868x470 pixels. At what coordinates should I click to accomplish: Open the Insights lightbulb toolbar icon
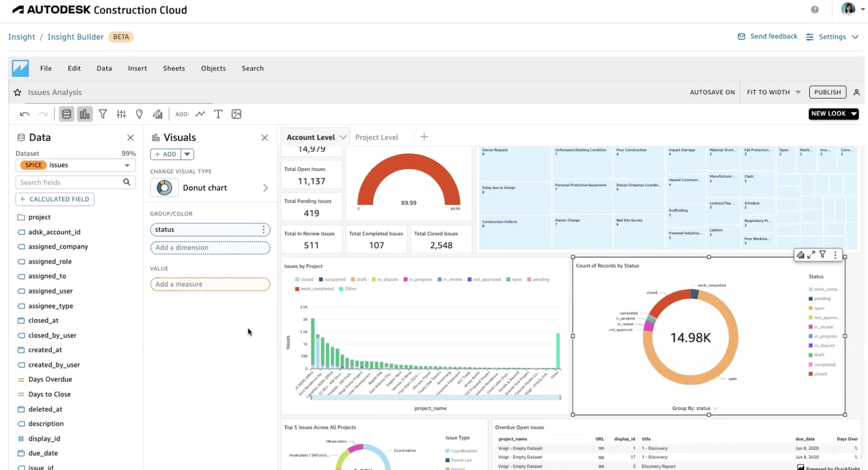click(139, 114)
